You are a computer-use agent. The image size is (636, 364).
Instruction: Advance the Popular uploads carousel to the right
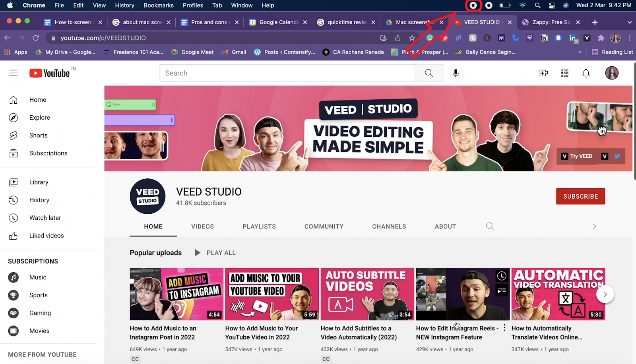[x=605, y=294]
